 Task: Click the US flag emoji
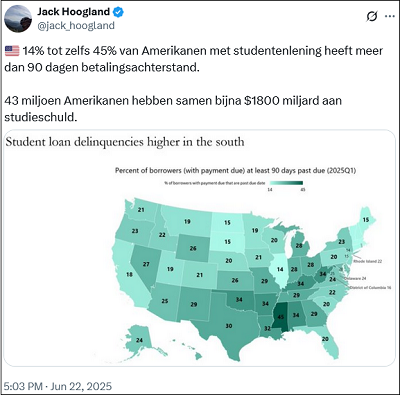coord(12,51)
